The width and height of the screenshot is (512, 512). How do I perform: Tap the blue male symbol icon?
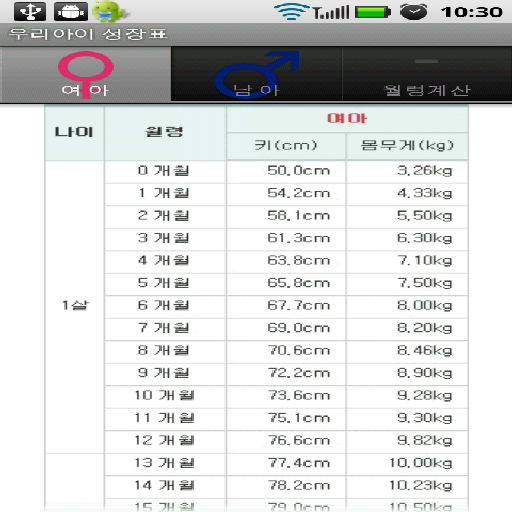click(x=256, y=74)
